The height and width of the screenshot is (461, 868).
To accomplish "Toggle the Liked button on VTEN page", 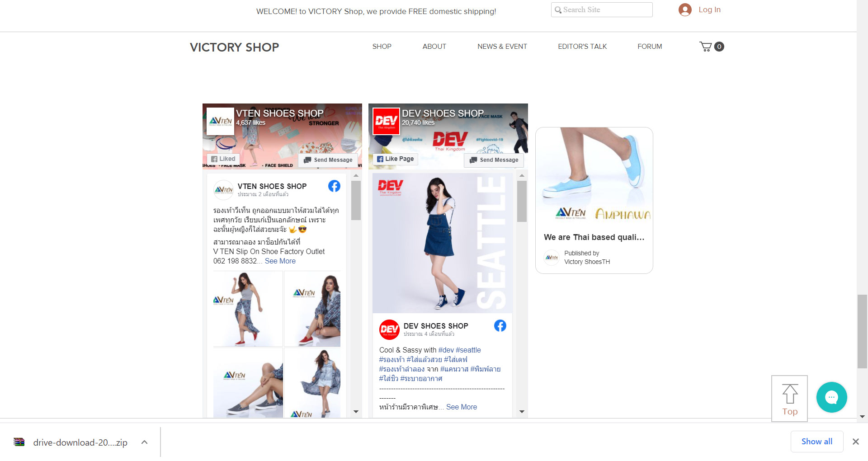I will 223,159.
